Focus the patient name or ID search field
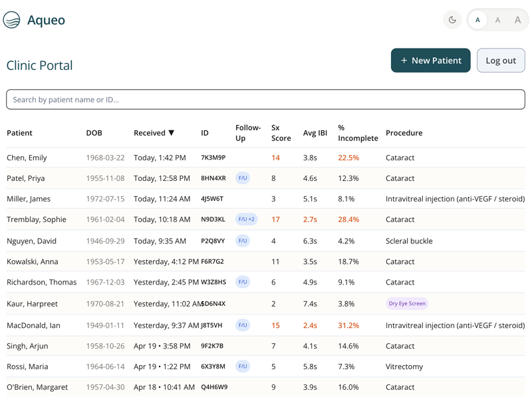The width and height of the screenshot is (532, 399). click(265, 99)
